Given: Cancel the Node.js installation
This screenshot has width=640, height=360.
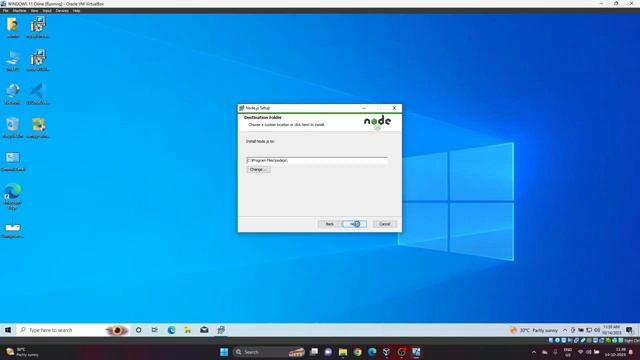Looking at the screenshot, I should pos(384,224).
